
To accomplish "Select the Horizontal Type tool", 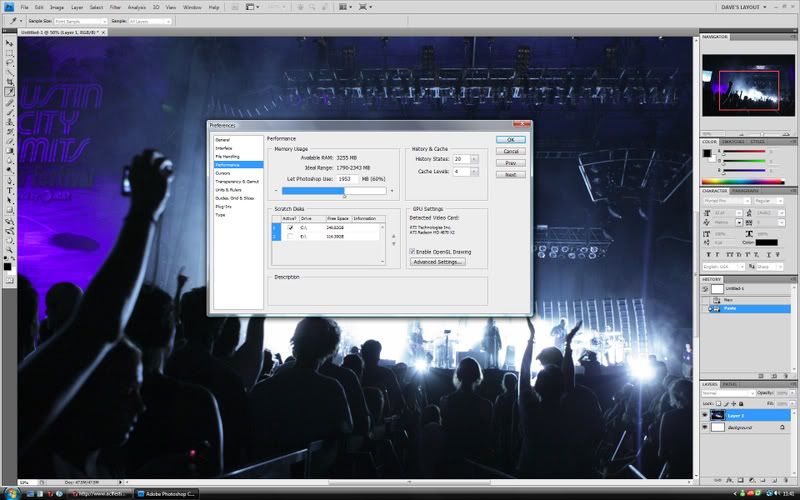I will [10, 189].
